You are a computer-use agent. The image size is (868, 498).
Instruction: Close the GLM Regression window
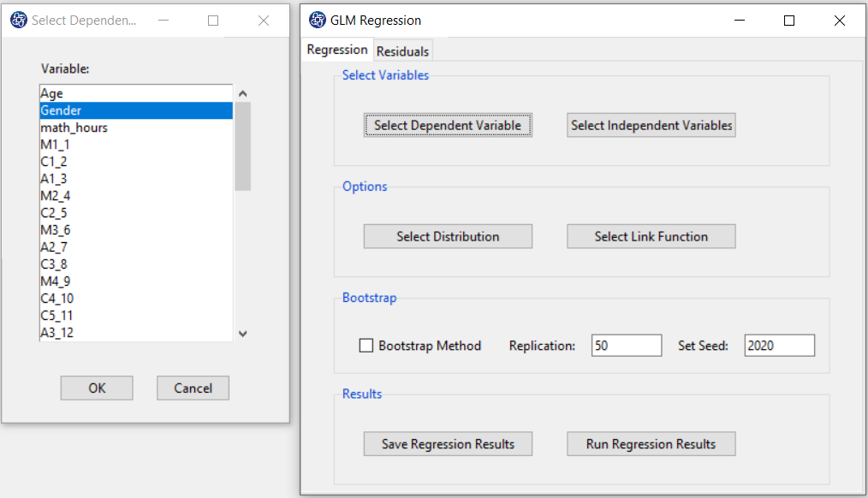[839, 21]
